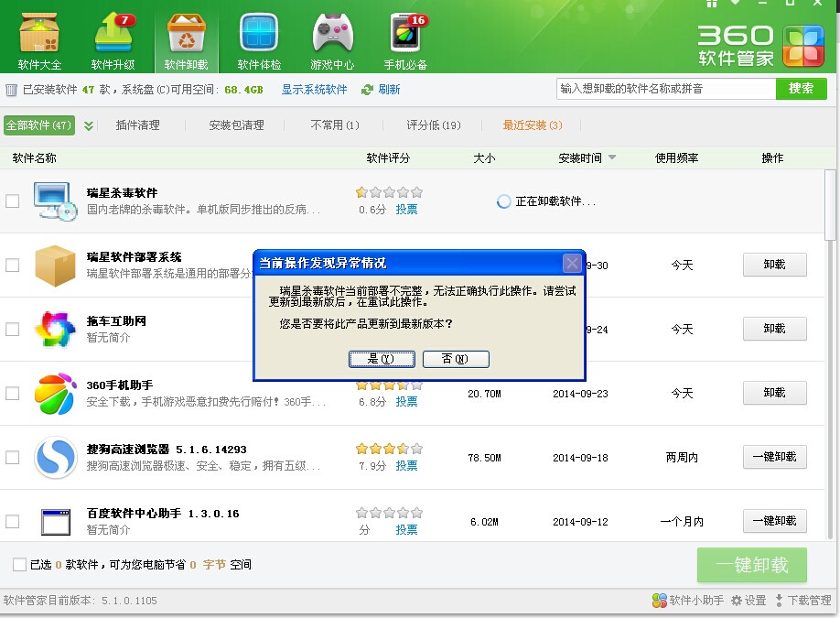This screenshot has height=618, width=840.
Task: Open the 不常用 (1) tab
Action: click(x=335, y=125)
